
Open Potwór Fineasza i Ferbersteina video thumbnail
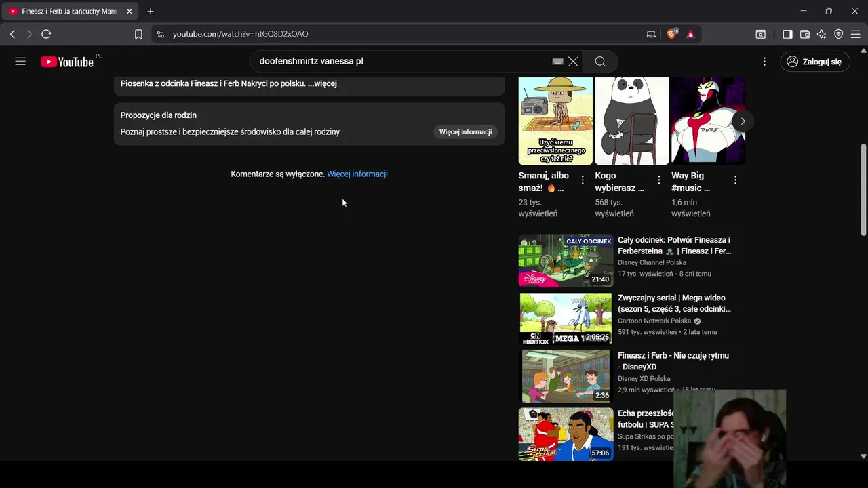[566, 261]
